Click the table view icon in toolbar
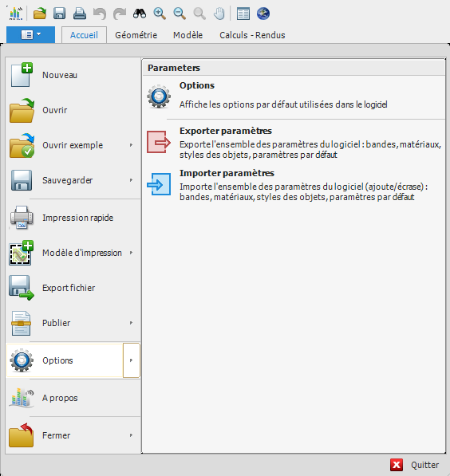The image size is (450, 476). [243, 14]
